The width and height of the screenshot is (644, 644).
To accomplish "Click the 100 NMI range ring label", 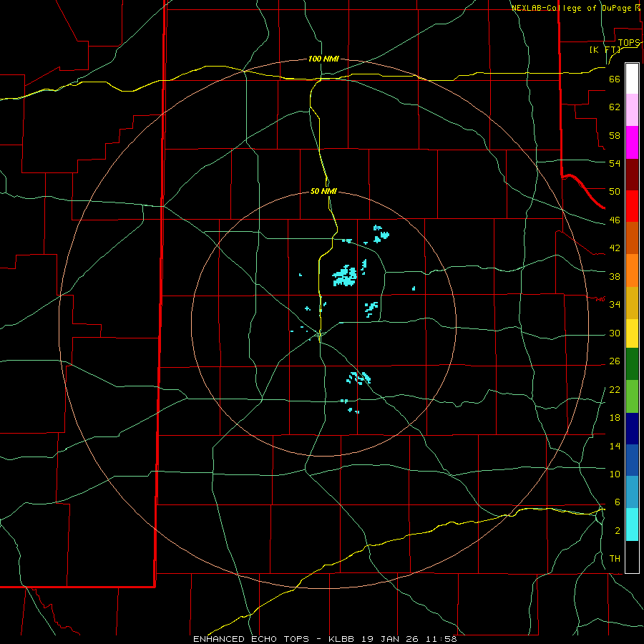I will pyautogui.click(x=323, y=59).
